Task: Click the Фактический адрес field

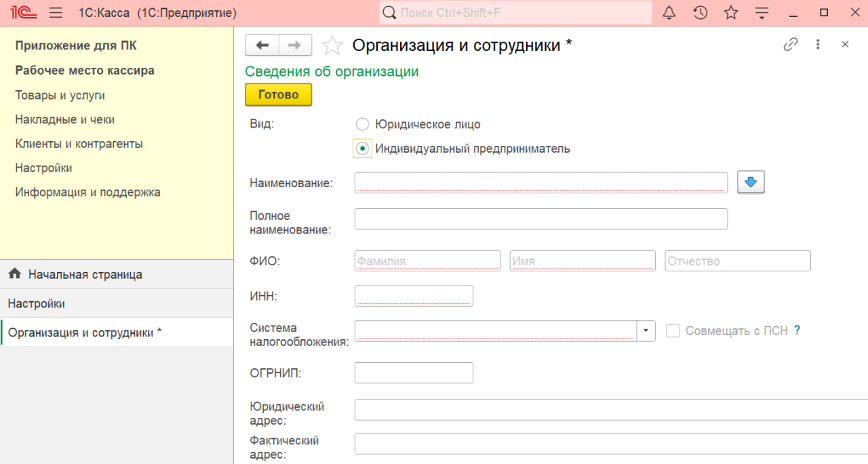Action: pyautogui.click(x=611, y=444)
